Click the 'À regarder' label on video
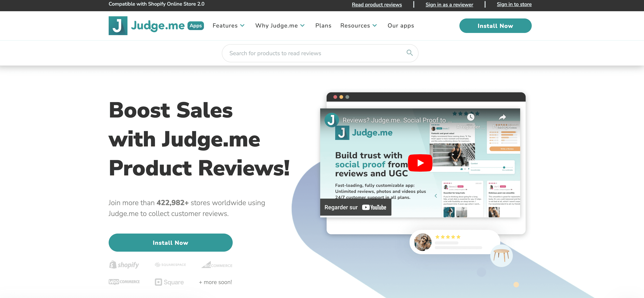Screen dimensions: 644x298 click(470, 127)
